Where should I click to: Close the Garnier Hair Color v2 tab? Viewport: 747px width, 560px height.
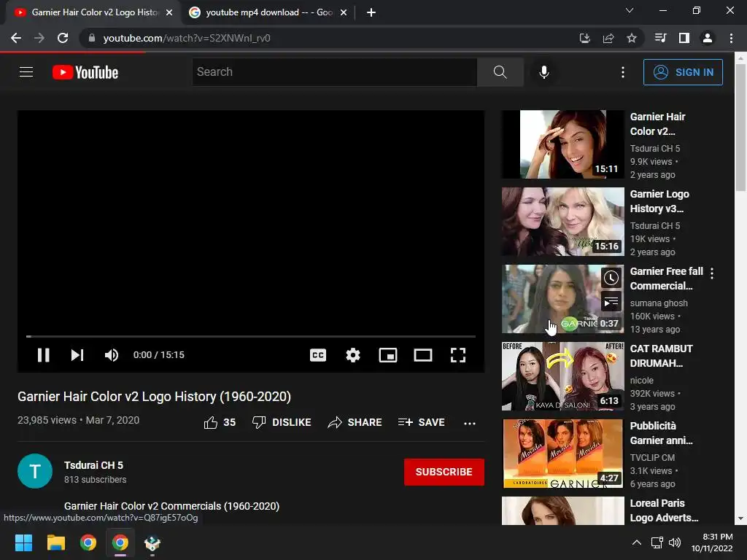pos(169,12)
